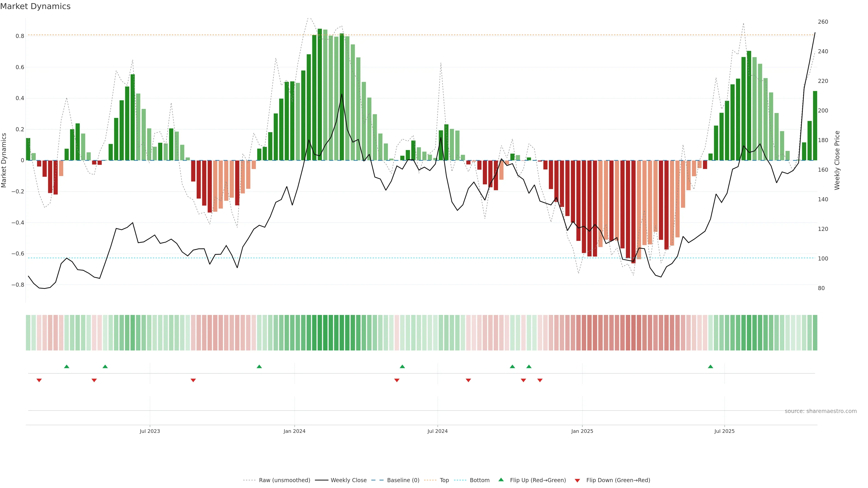Screen dimensions: 868x488
Task: Click the Jan 2024 x-axis label
Action: pyautogui.click(x=294, y=431)
